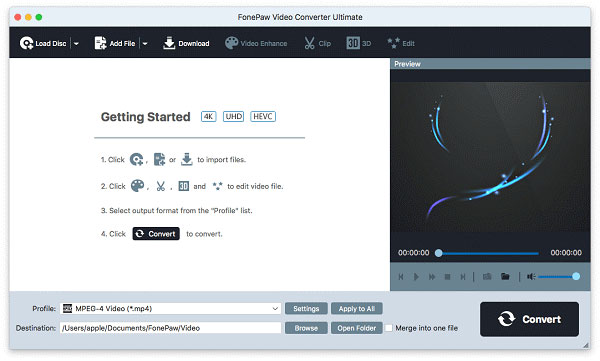
Task: Click the Getting Started heading
Action: pyautogui.click(x=145, y=117)
